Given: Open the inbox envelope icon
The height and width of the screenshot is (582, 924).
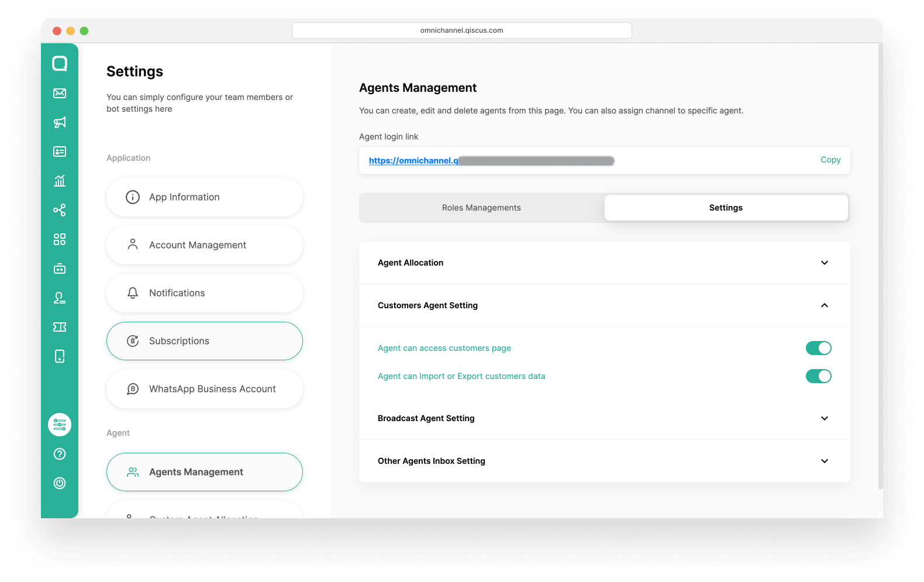Looking at the screenshot, I should coord(60,93).
